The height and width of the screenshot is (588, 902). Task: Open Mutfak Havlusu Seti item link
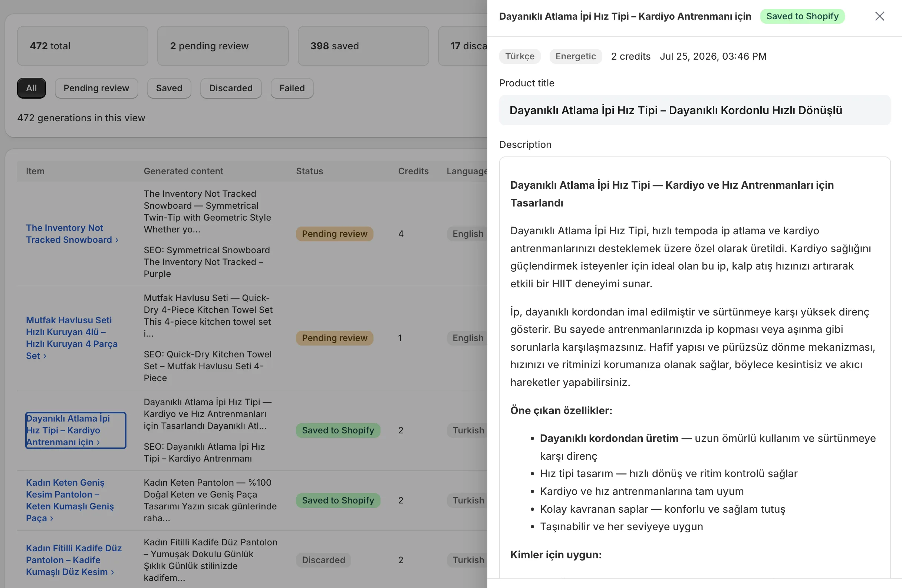click(x=72, y=338)
